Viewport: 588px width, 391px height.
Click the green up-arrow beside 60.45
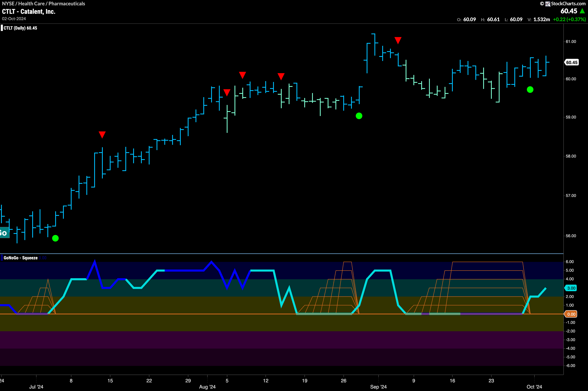coord(582,11)
